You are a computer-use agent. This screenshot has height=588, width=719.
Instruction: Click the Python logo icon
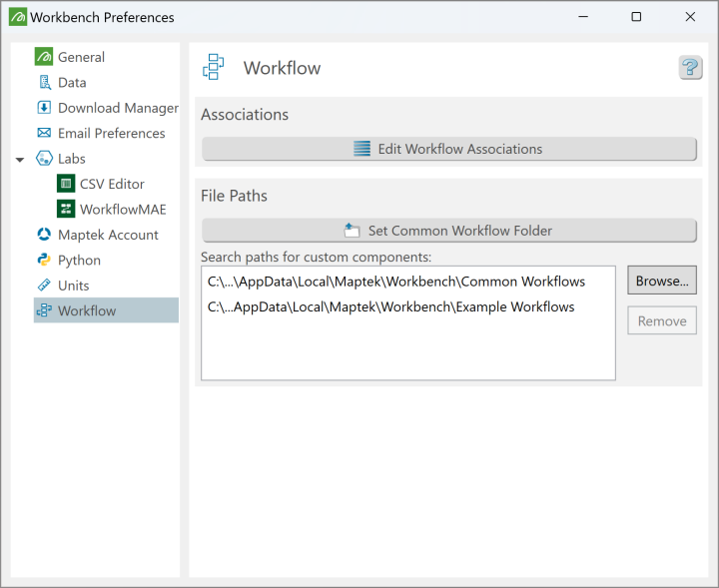pos(44,260)
